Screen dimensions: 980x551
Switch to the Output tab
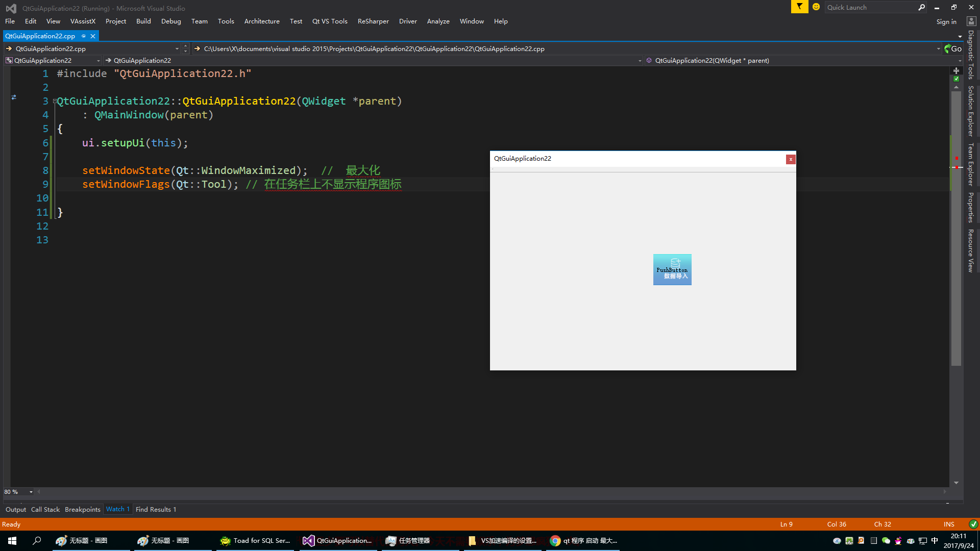click(16, 510)
